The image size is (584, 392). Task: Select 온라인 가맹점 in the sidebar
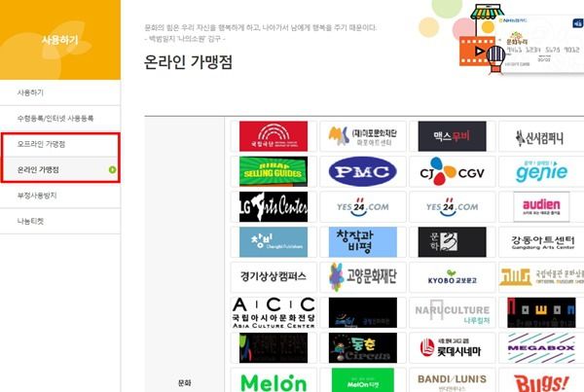pyautogui.click(x=60, y=170)
